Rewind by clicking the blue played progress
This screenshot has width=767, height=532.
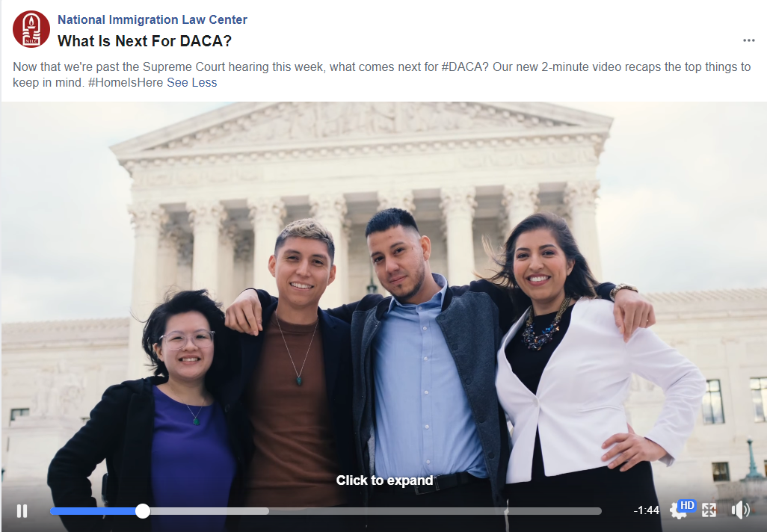(x=93, y=511)
